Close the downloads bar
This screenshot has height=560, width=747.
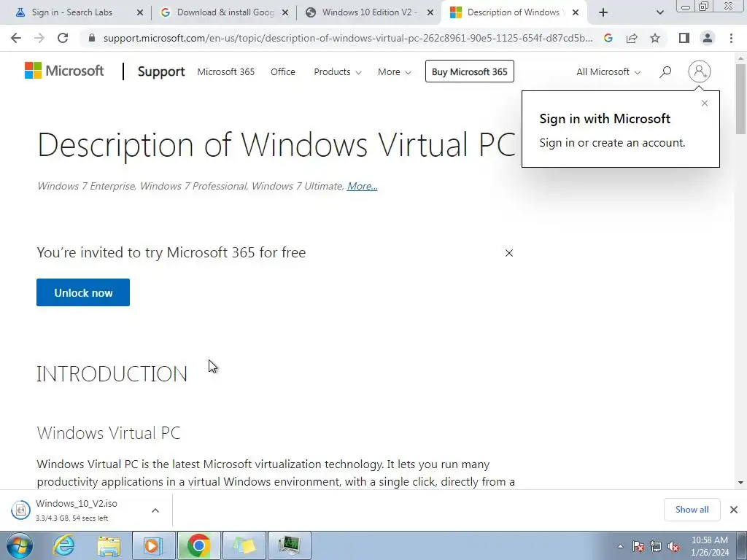(734, 510)
